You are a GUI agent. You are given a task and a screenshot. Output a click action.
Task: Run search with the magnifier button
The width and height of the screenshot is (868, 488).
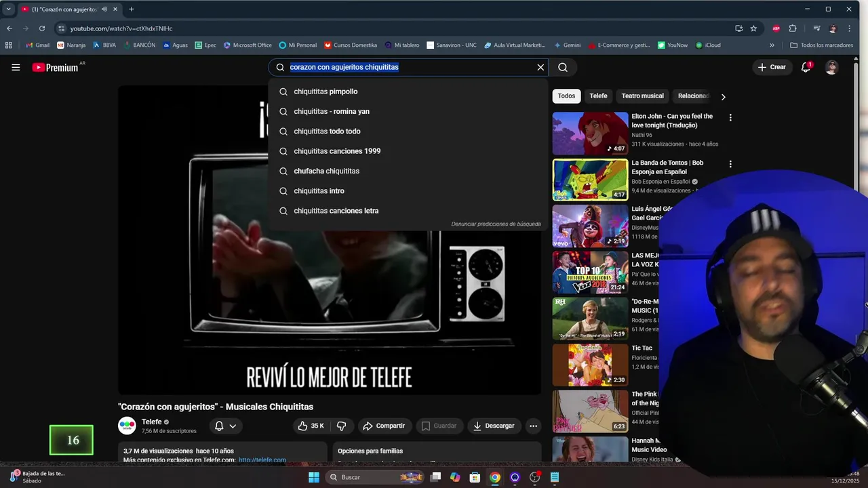[563, 67]
